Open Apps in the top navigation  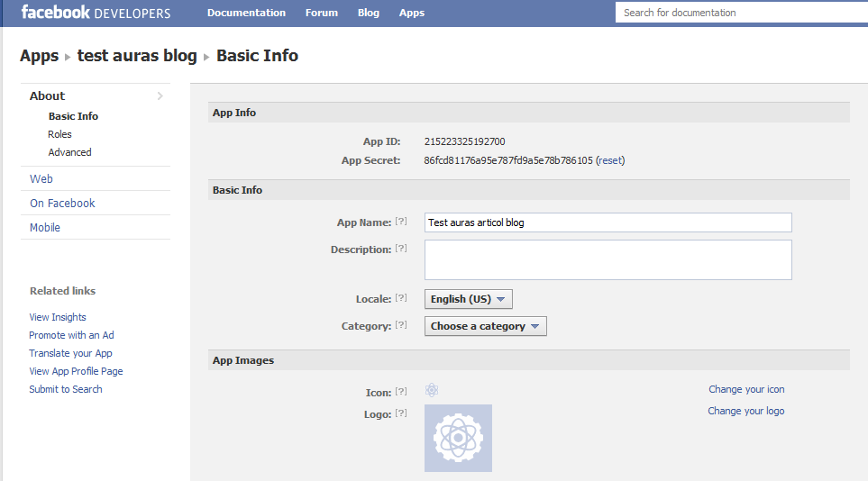point(412,13)
